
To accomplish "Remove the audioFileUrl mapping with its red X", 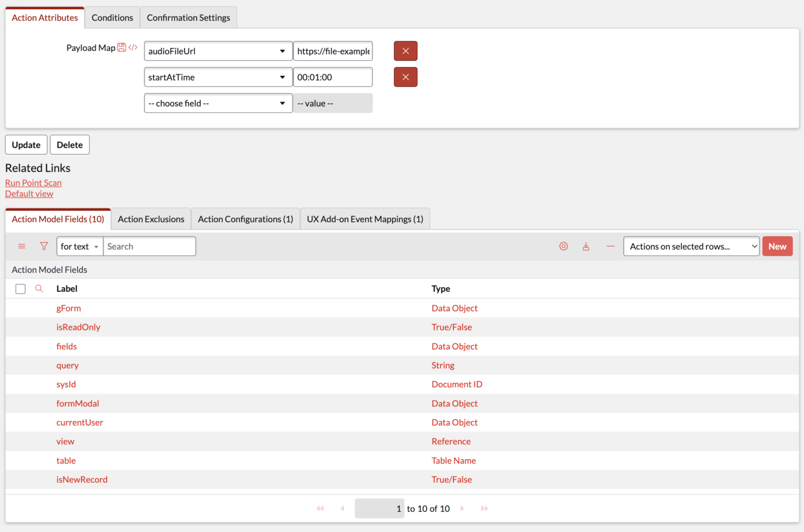I will click(405, 51).
